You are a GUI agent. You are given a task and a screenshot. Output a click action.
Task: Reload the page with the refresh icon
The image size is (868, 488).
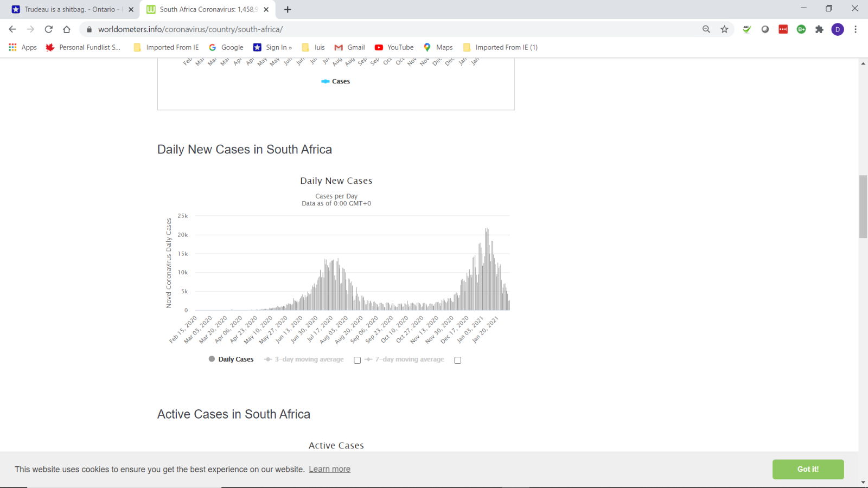49,29
